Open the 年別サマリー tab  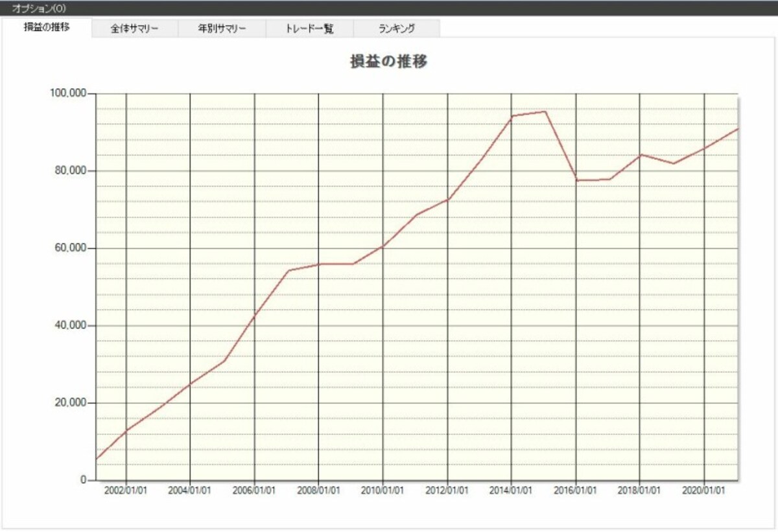222,29
